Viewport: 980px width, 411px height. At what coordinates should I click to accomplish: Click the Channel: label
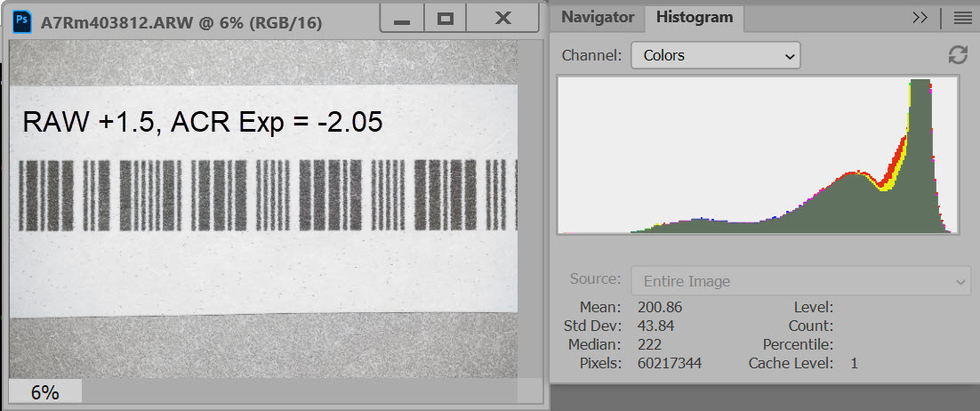tap(592, 55)
